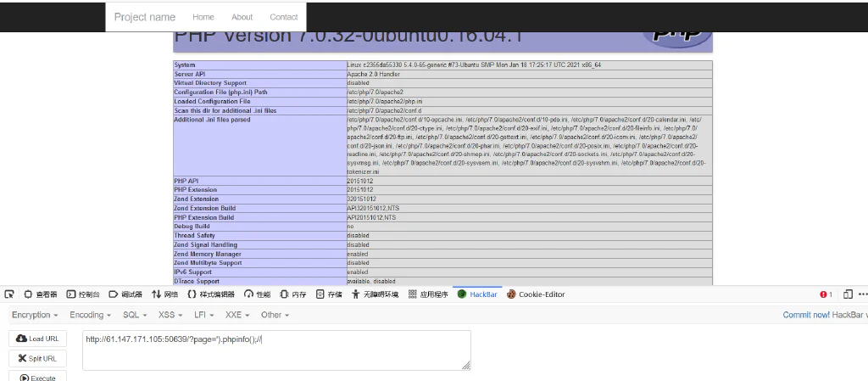Open the 性能 performance panel
868x381 pixels.
[x=258, y=294]
